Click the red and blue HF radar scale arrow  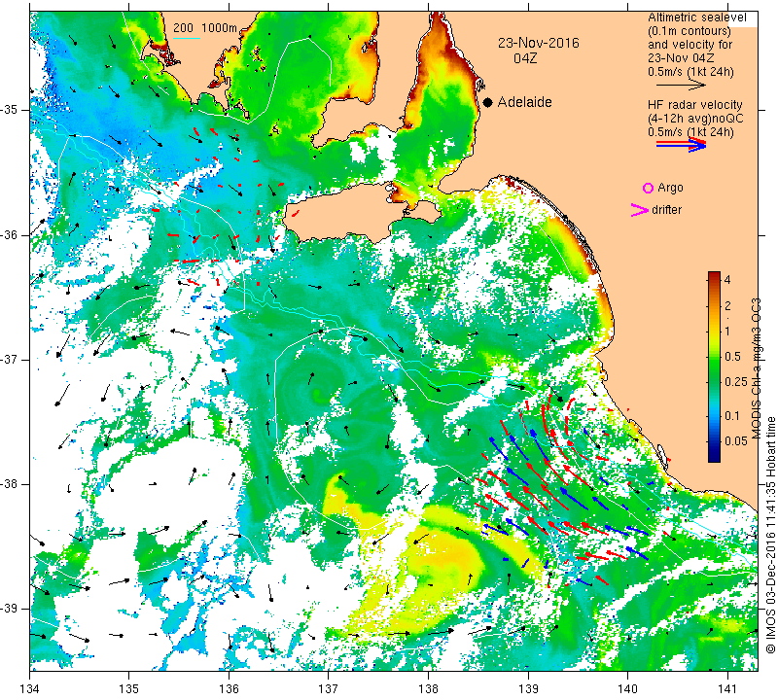click(682, 144)
